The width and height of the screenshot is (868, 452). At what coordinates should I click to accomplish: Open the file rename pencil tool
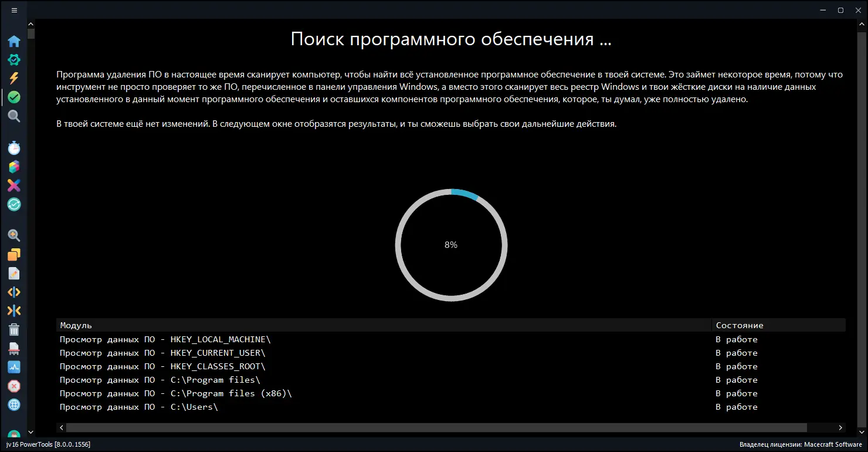14,273
